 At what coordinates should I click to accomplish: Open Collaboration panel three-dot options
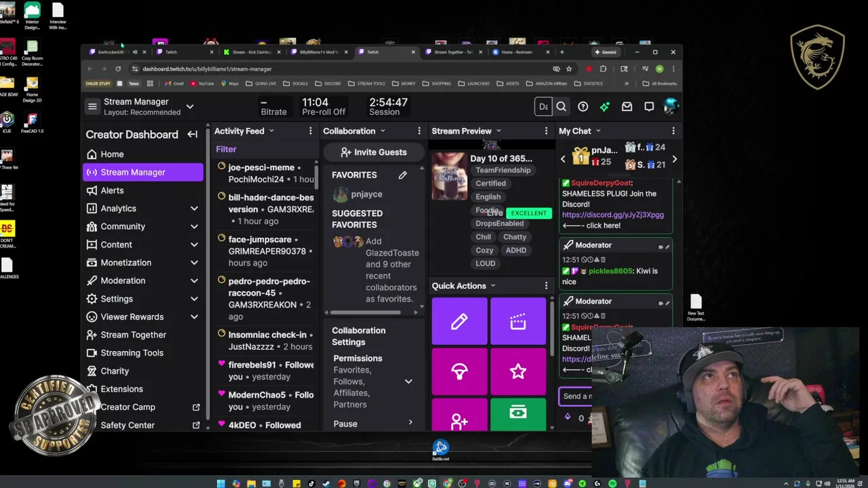coord(419,131)
